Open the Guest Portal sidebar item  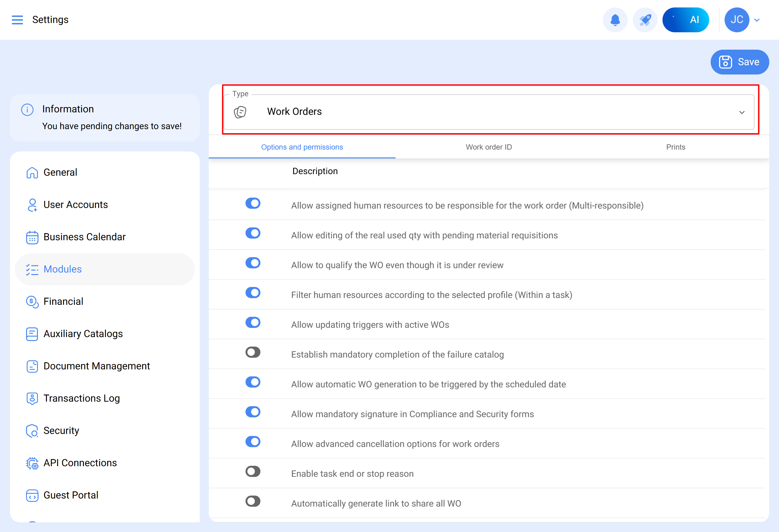[71, 495]
